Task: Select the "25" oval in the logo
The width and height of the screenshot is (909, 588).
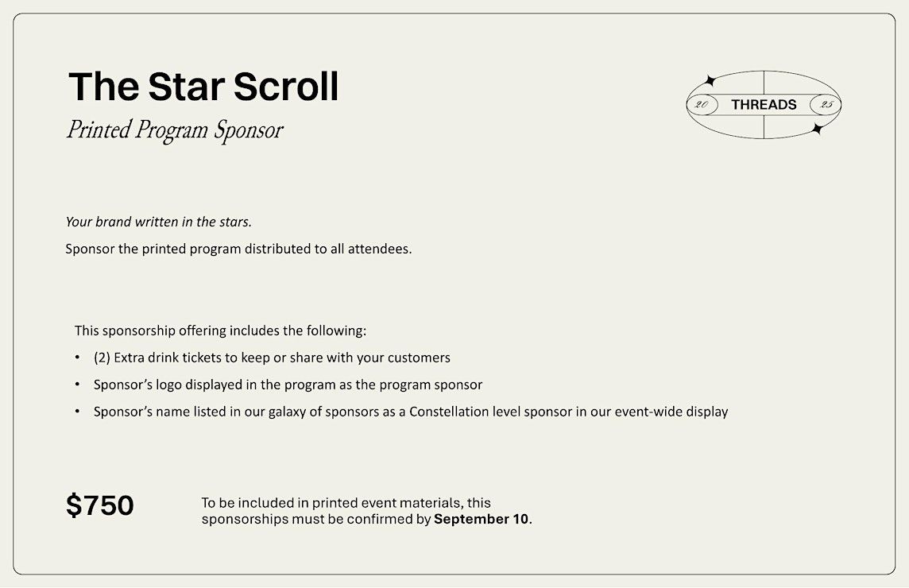Action: point(826,105)
